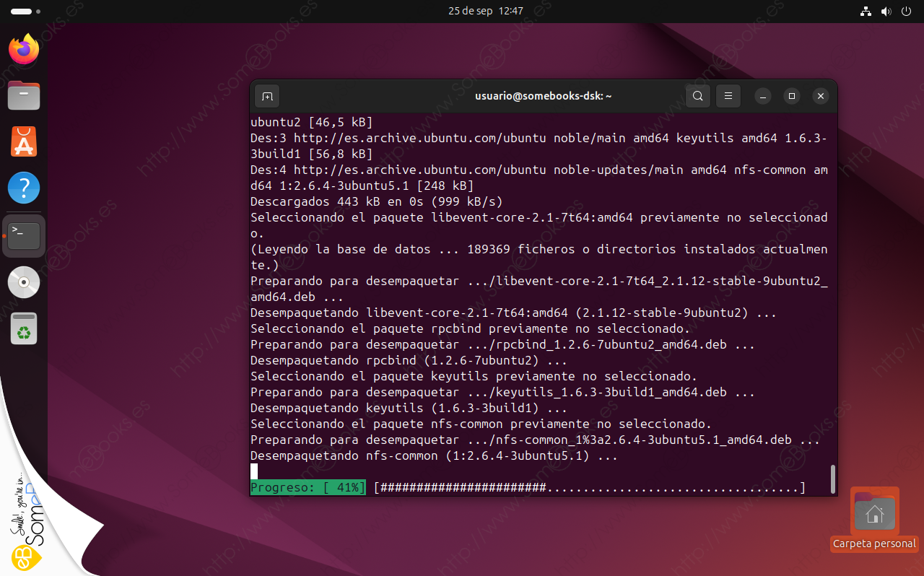Minimize the terminal window

click(x=764, y=96)
